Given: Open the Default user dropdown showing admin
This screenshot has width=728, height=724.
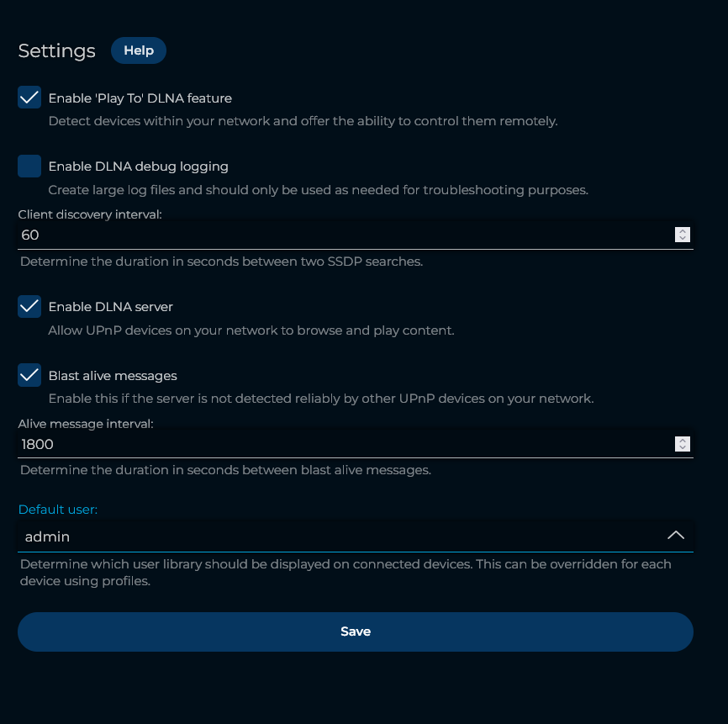Looking at the screenshot, I should (336, 536).
